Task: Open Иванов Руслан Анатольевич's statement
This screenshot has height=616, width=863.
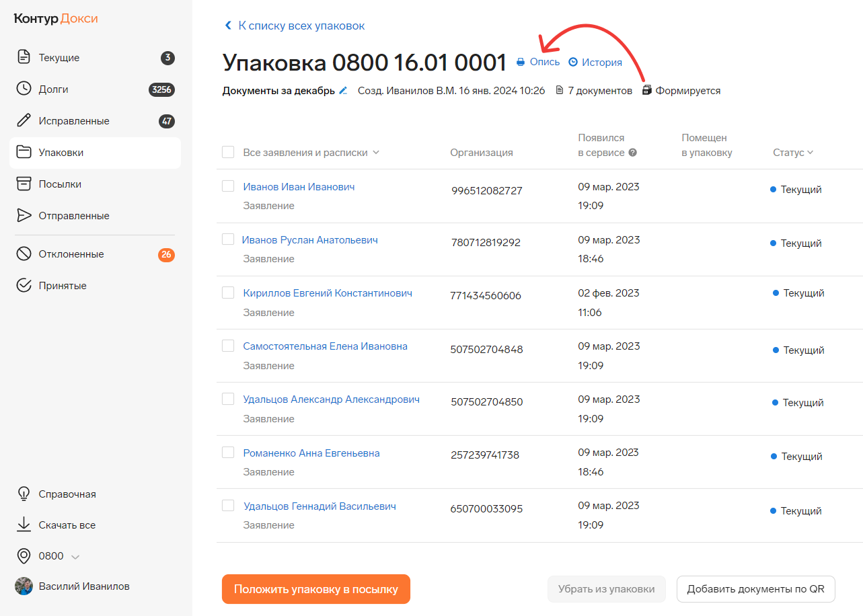Action: [x=309, y=240]
